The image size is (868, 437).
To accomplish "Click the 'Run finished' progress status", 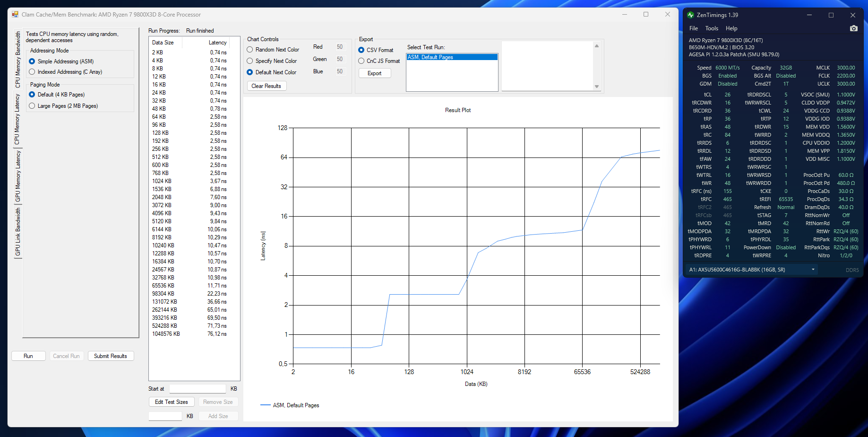I will 200,31.
